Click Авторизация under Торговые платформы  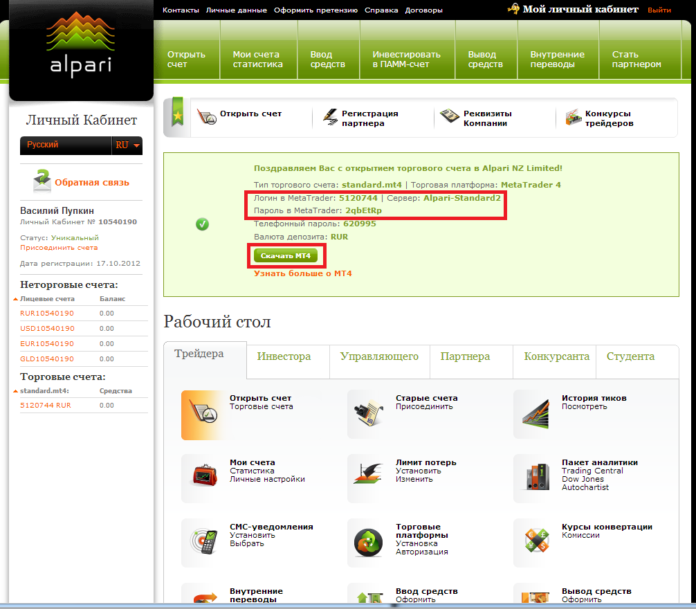pos(422,552)
